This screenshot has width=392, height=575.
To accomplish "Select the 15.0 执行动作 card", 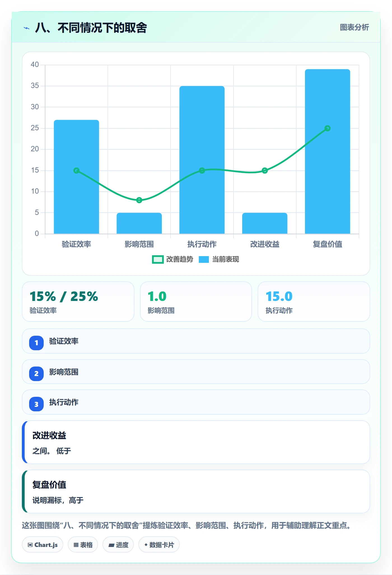I will click(x=314, y=302).
